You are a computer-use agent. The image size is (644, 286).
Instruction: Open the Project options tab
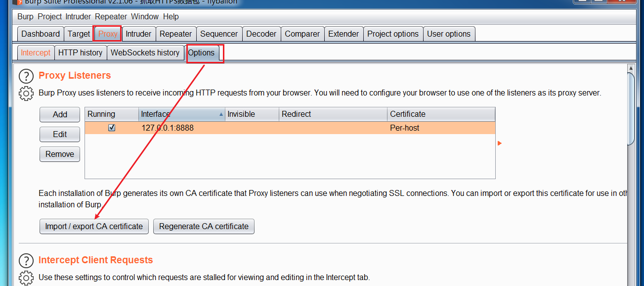(x=393, y=34)
